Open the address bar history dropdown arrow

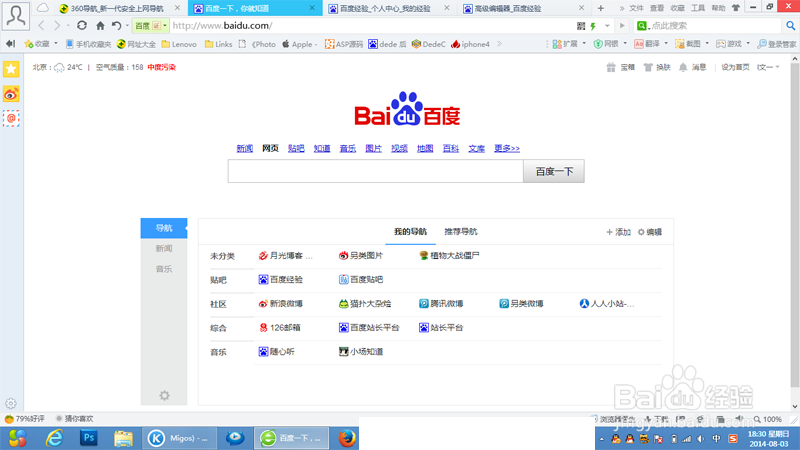(x=607, y=26)
